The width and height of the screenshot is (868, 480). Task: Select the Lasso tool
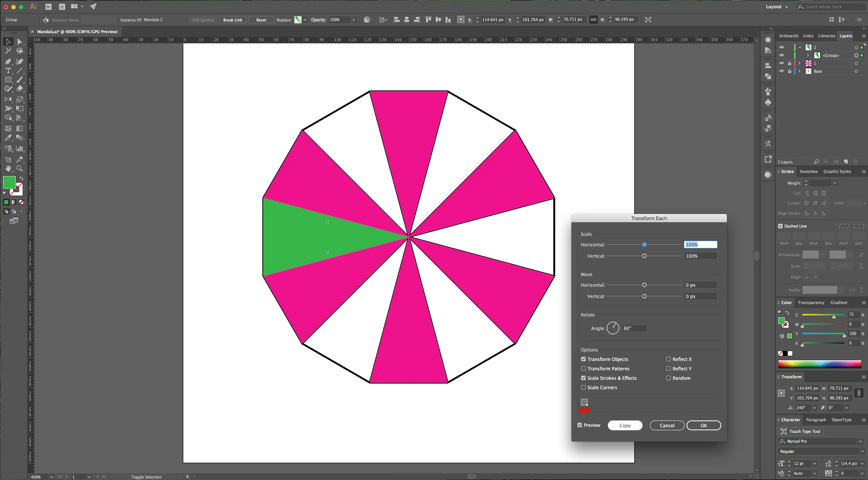pyautogui.click(x=20, y=51)
